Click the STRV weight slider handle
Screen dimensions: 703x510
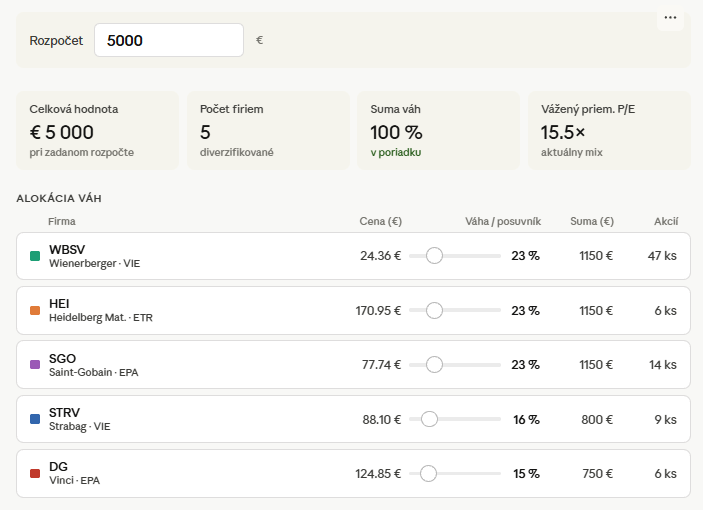tap(429, 419)
